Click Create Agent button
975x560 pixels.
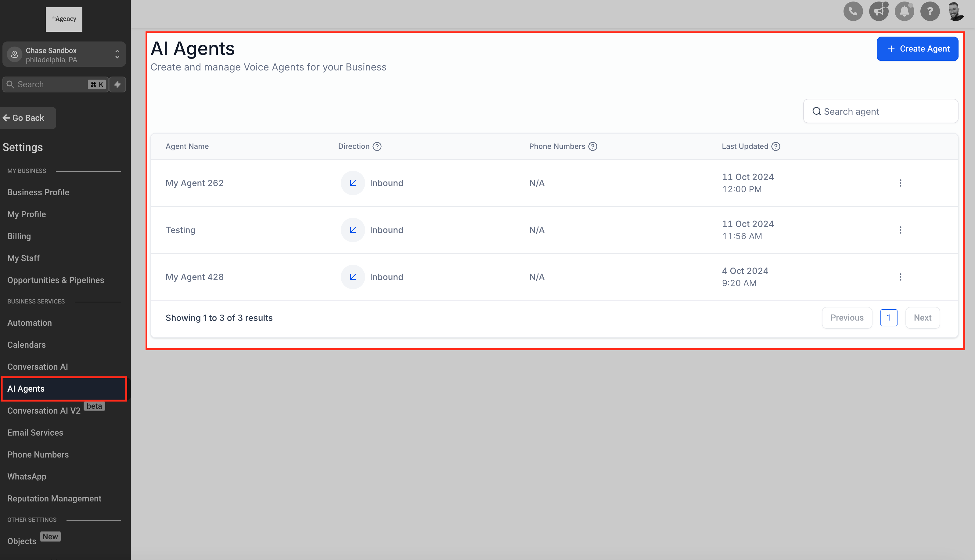917,48
